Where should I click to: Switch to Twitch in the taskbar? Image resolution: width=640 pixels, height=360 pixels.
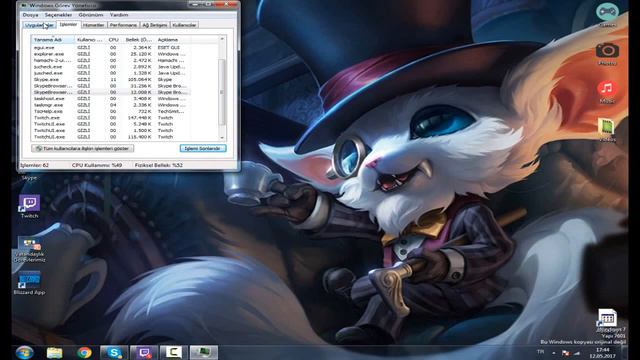pyautogui.click(x=144, y=353)
